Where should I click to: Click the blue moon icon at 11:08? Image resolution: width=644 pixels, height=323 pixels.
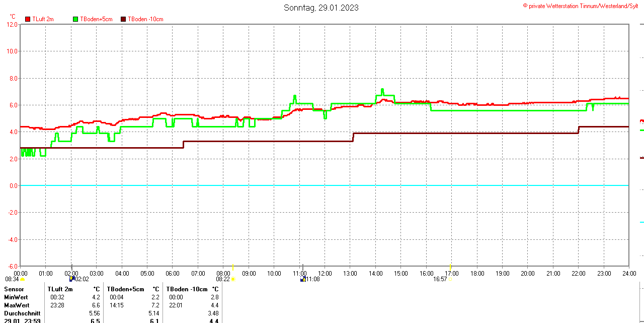click(303, 279)
